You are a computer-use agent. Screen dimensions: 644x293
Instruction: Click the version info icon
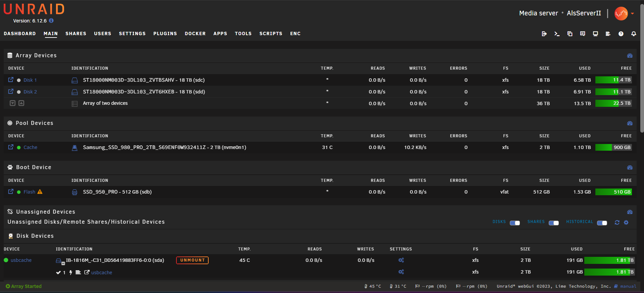[51, 20]
